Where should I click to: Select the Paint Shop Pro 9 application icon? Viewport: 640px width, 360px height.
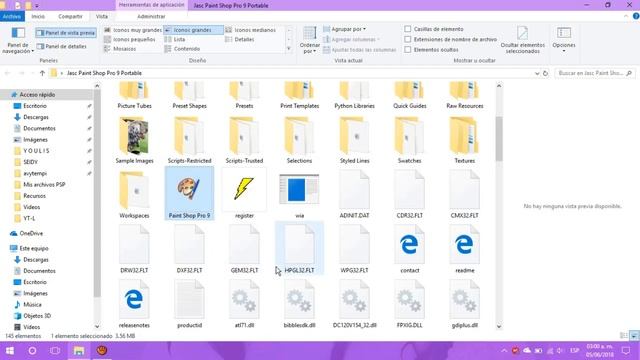(189, 193)
